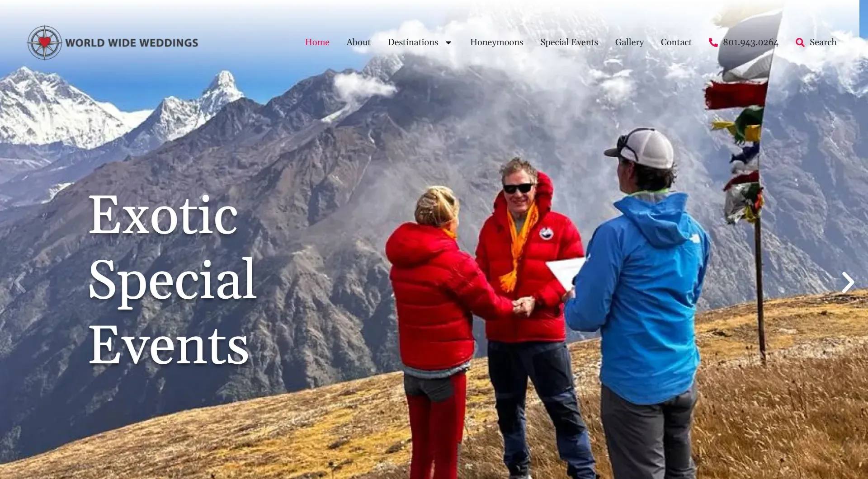
Task: Go to the About page
Action: click(x=359, y=42)
